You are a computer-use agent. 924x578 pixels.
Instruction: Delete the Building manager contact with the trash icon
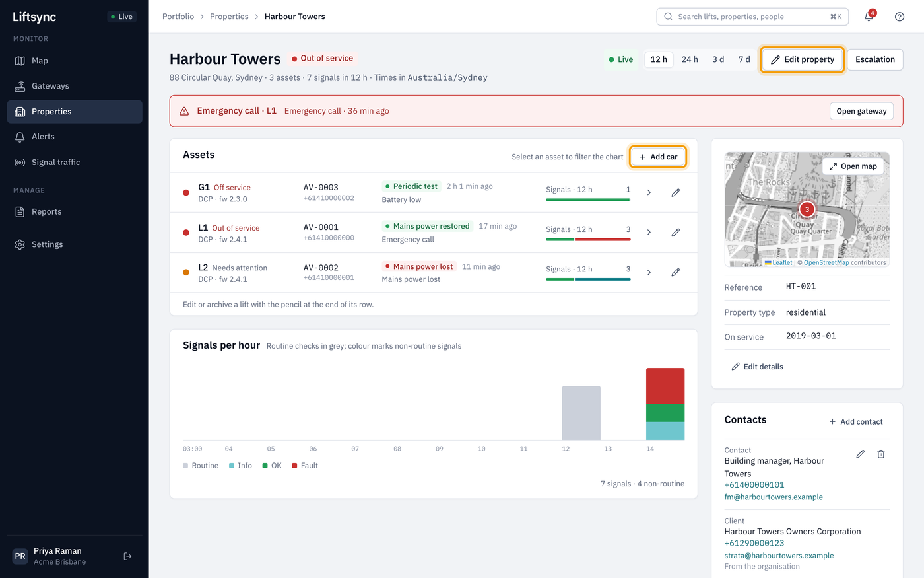880,454
